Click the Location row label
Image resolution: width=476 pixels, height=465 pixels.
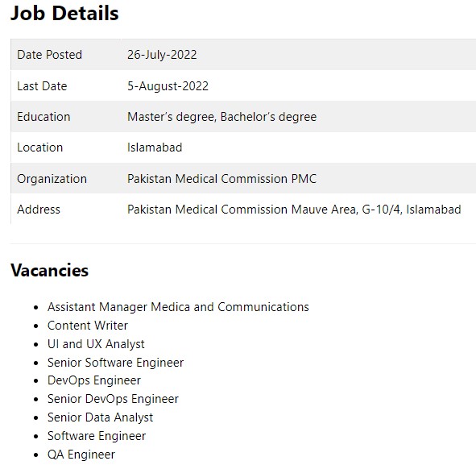tap(39, 147)
